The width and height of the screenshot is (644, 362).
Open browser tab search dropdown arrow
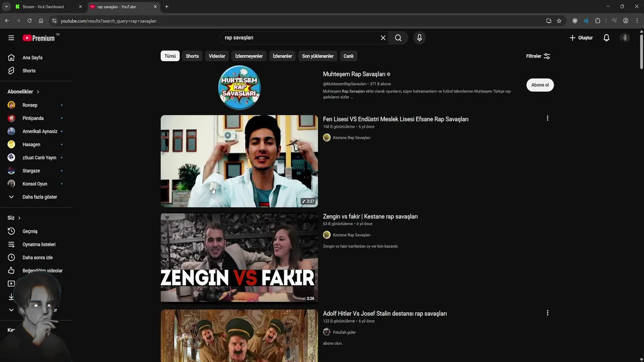(6, 7)
